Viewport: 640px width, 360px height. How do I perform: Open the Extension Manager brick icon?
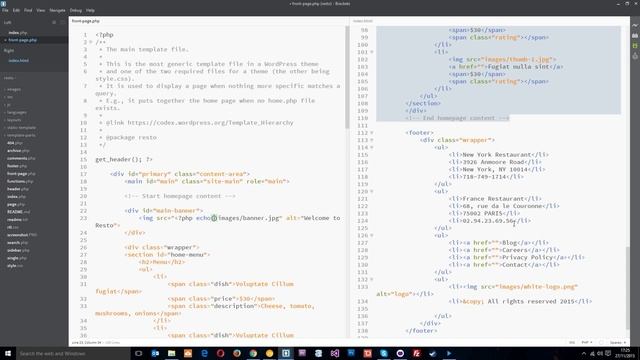[x=635, y=36]
